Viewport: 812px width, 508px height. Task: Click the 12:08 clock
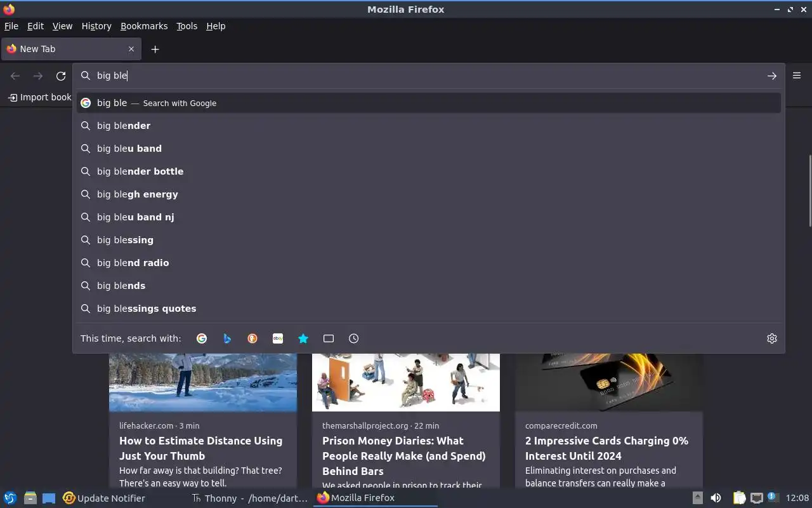(x=797, y=498)
